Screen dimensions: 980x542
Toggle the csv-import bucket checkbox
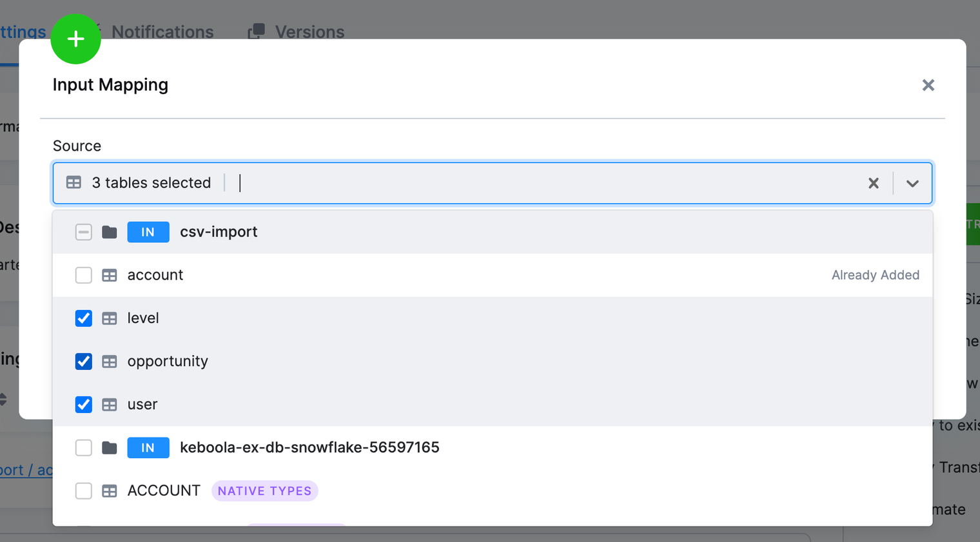(83, 232)
